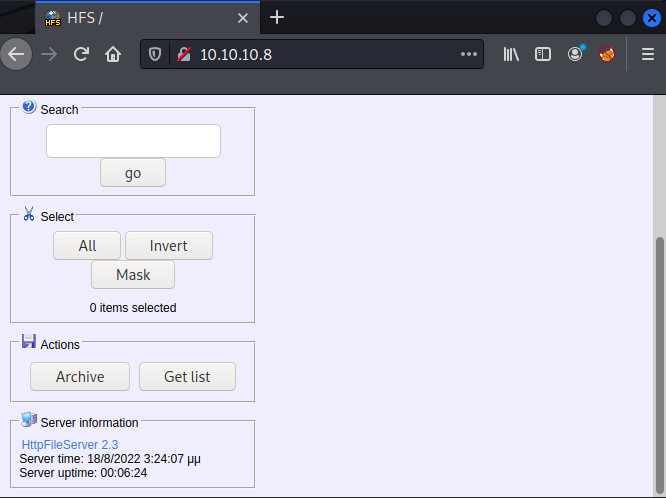Open the Firefox hamburger menu
The image size is (666, 498).
tap(647, 54)
